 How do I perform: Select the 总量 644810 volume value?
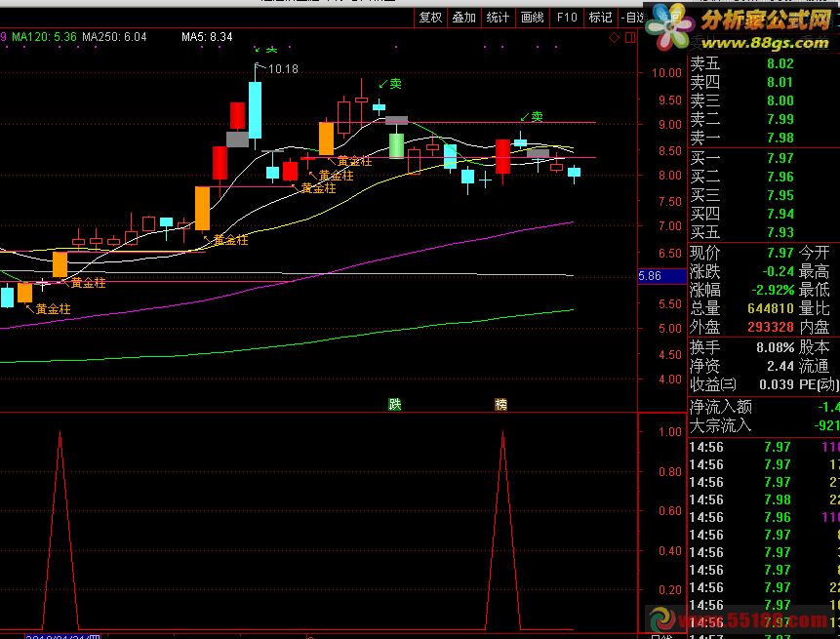tap(771, 308)
